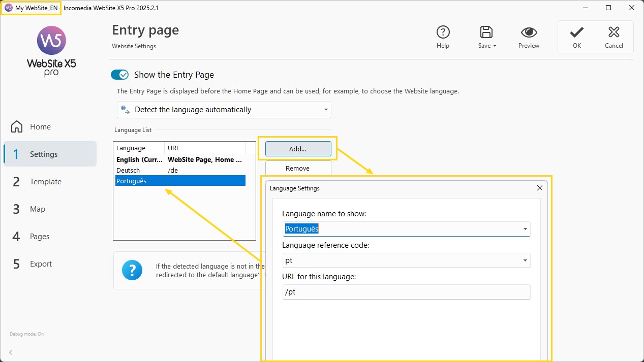Click the Home house icon in sidebar

pos(17,126)
